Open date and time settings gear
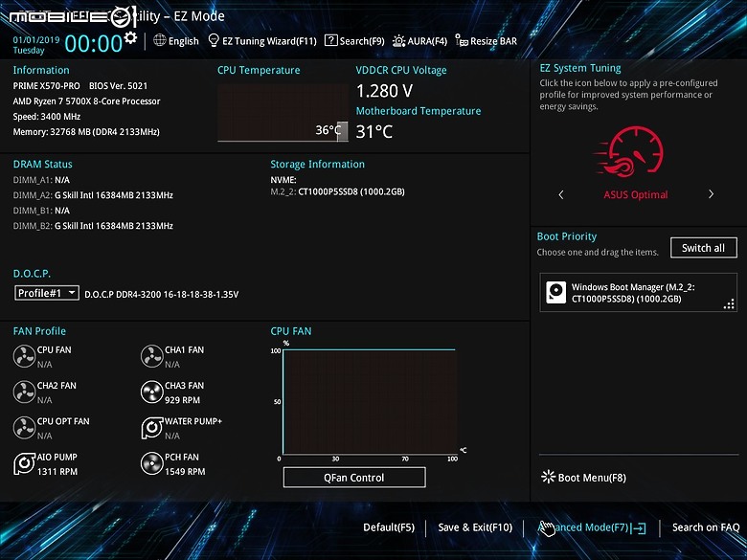The height and width of the screenshot is (560, 747). (x=130, y=37)
